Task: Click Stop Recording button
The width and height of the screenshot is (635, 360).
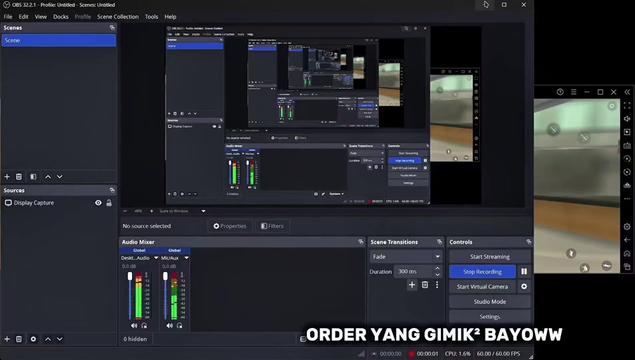Action: click(482, 271)
